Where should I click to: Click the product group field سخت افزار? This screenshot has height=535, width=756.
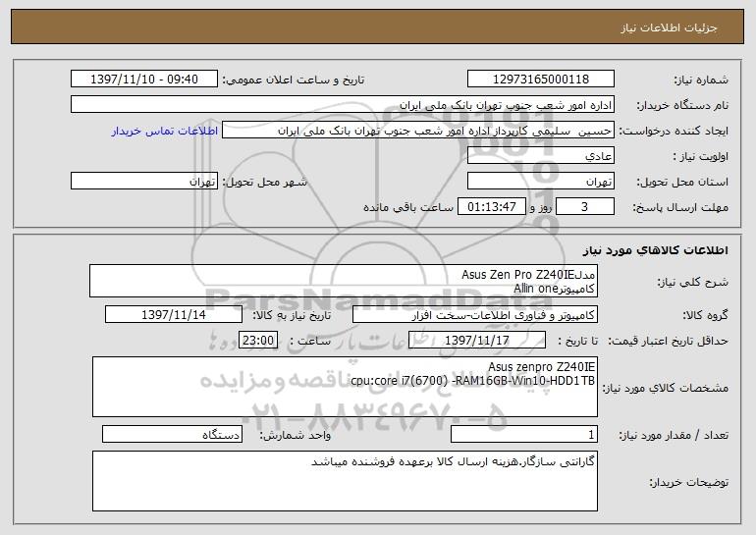pyautogui.click(x=475, y=315)
